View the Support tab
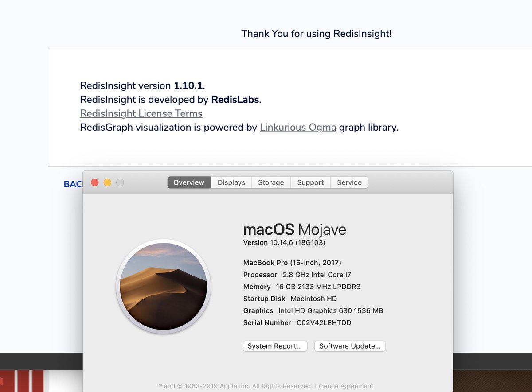The width and height of the screenshot is (532, 392). (310, 182)
